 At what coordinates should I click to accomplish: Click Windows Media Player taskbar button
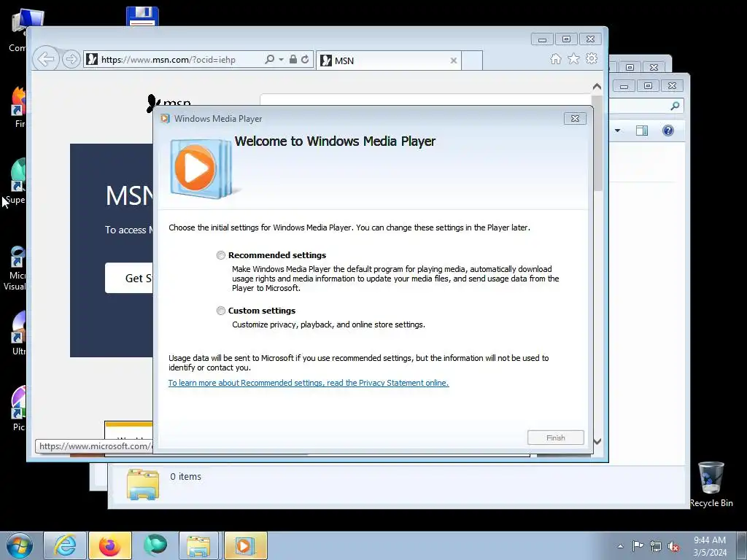[245, 545]
